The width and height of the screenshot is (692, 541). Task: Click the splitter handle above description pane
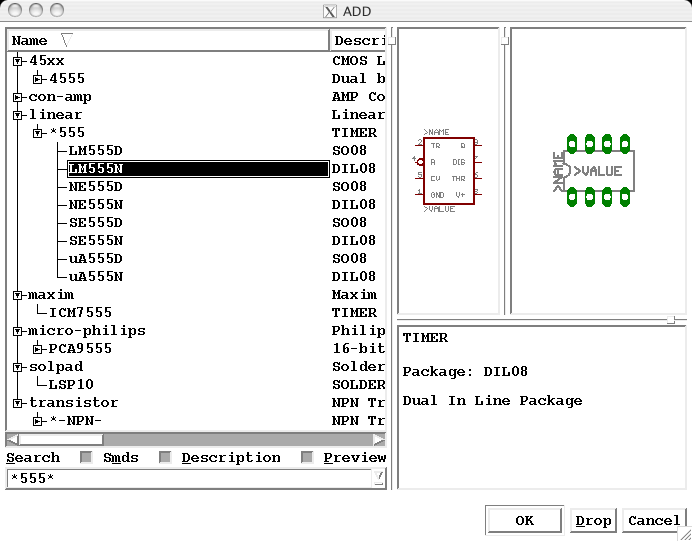point(671,319)
